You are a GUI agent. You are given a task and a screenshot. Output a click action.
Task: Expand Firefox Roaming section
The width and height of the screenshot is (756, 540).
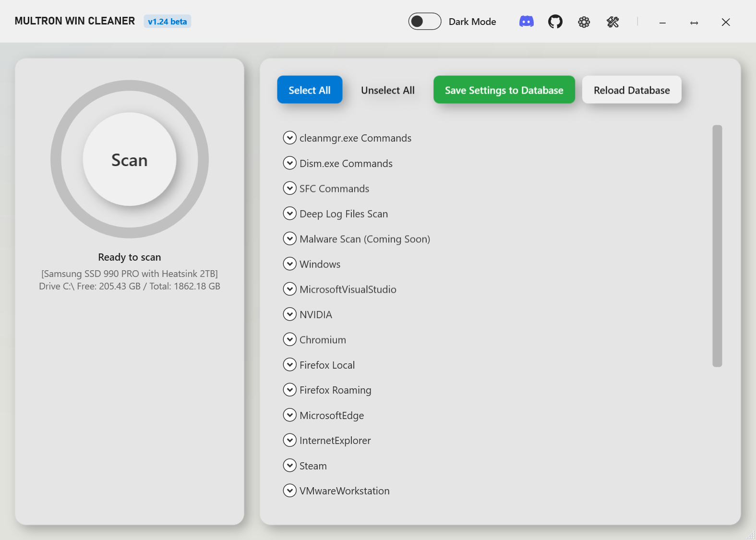point(289,390)
